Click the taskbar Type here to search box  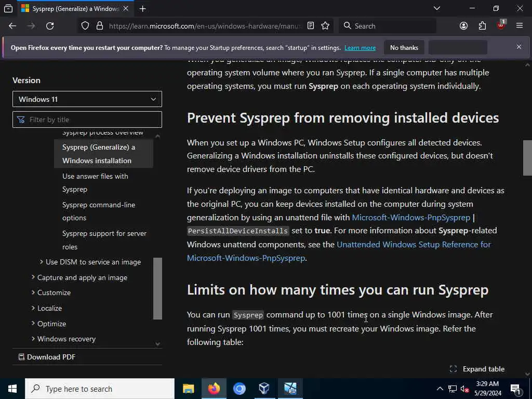[x=100, y=389]
